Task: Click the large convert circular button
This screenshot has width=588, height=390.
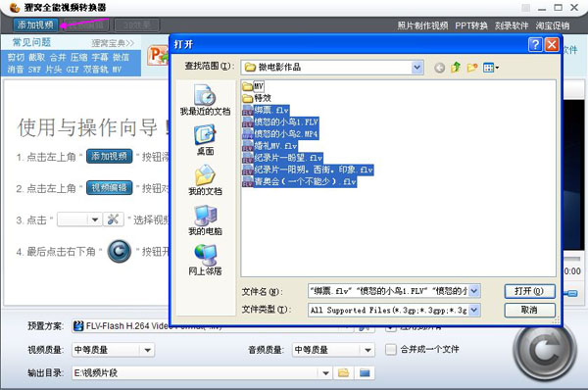Action: pyautogui.click(x=545, y=350)
